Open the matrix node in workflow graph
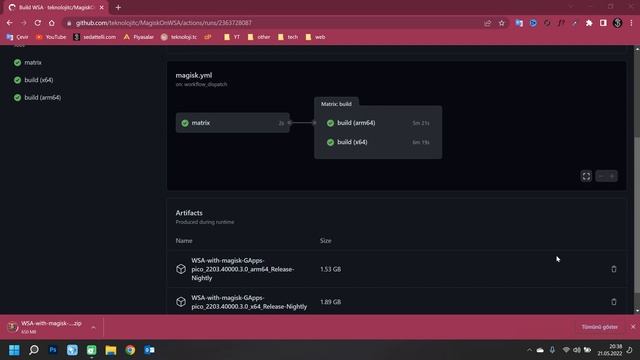The width and height of the screenshot is (640, 360). pyautogui.click(x=233, y=123)
